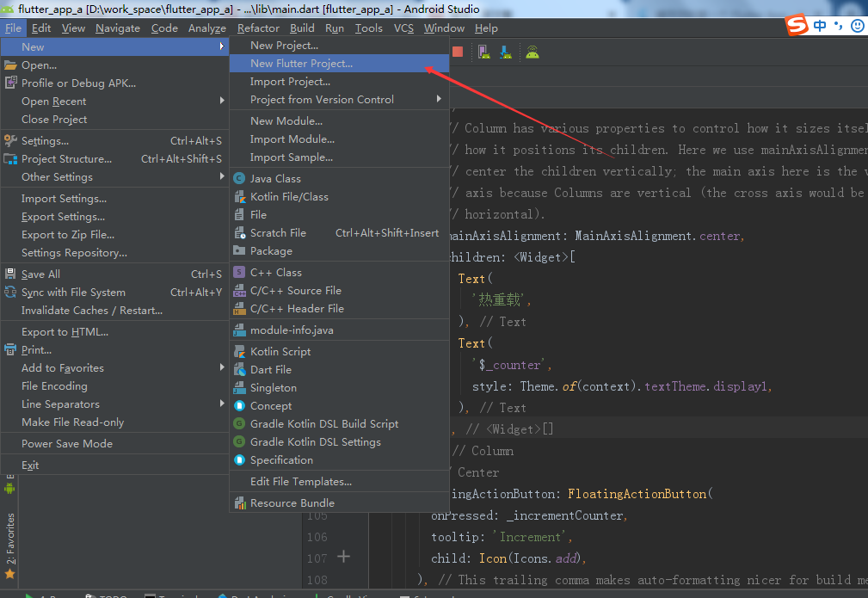This screenshot has height=598, width=868.
Task: Create a new Scratch File
Action: [339, 233]
